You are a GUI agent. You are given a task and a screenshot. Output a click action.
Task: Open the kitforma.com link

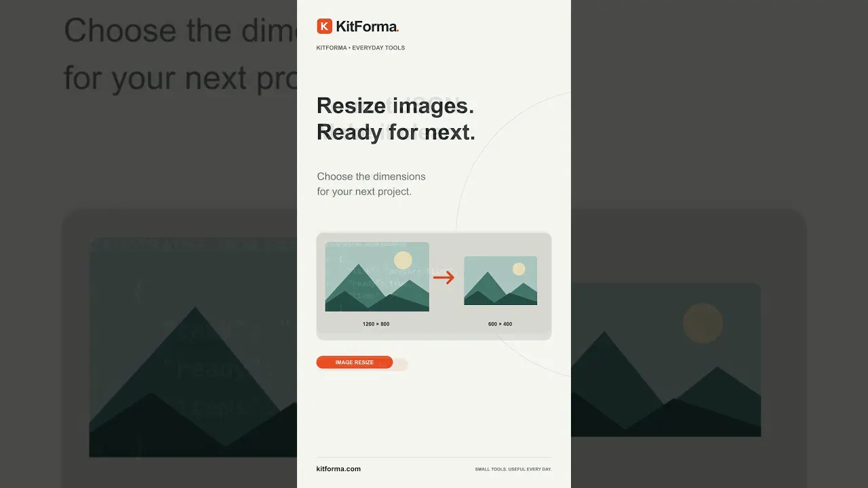(x=338, y=469)
